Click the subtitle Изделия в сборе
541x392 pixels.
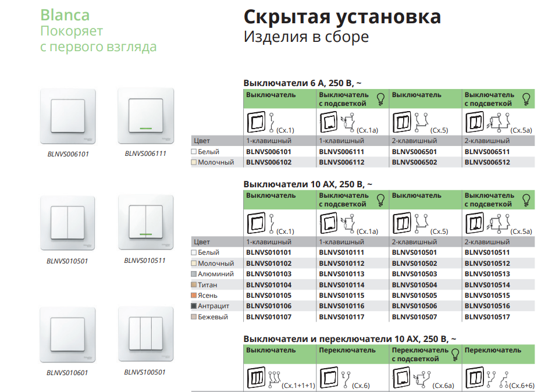[306, 37]
